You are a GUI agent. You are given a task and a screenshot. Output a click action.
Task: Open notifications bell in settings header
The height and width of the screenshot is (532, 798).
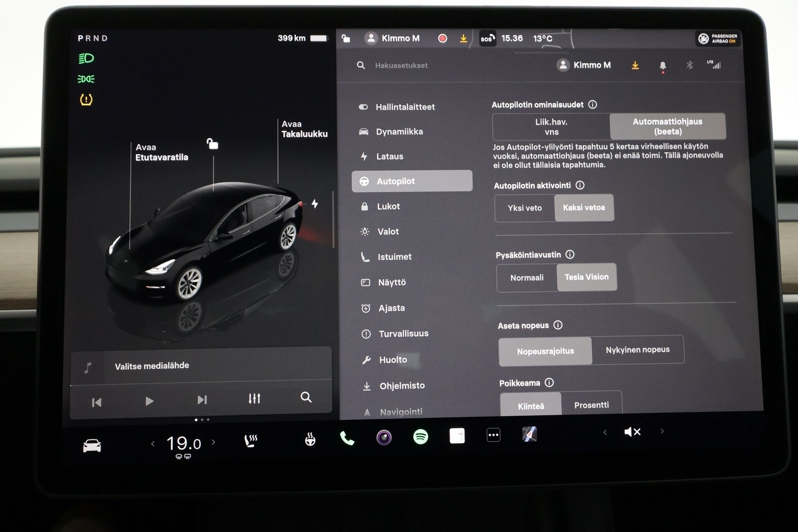pos(663,66)
